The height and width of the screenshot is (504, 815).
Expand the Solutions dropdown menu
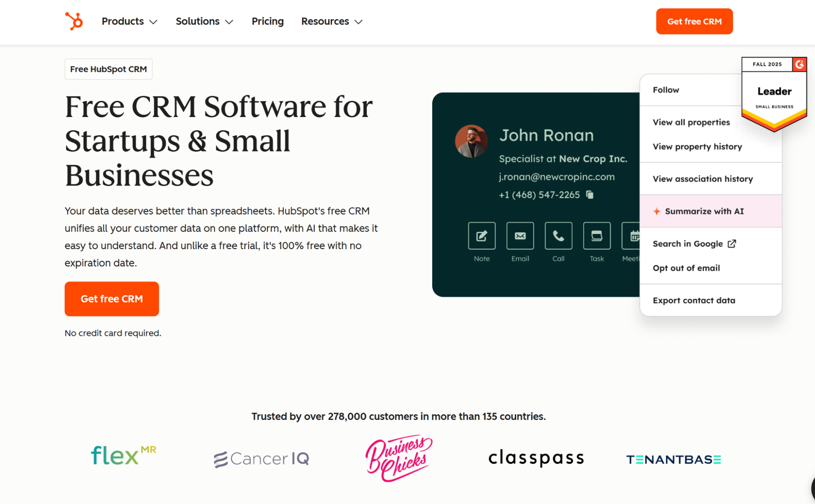pos(204,21)
